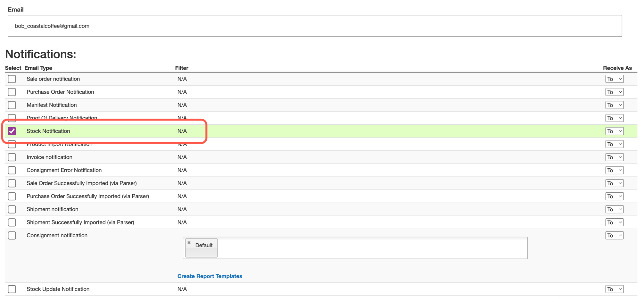The height and width of the screenshot is (302, 644).
Task: Remove the Default tag with its x icon
Action: 189,243
